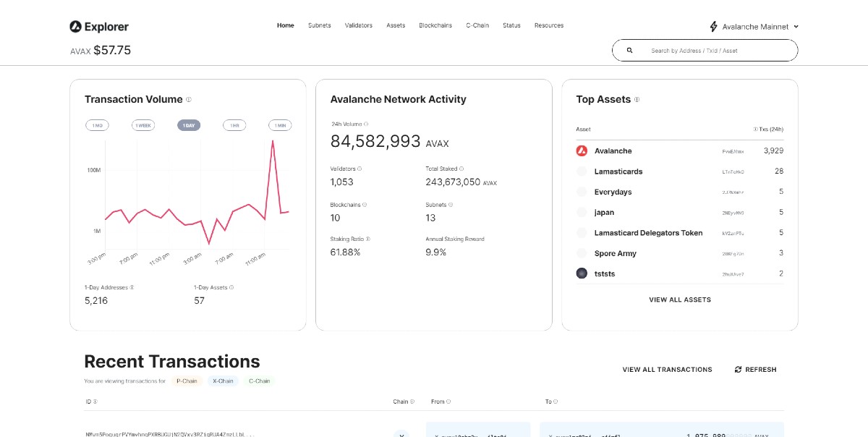The image size is (868, 437).
Task: Click Lamasticard Delegators Token asset icon
Action: coord(582,233)
